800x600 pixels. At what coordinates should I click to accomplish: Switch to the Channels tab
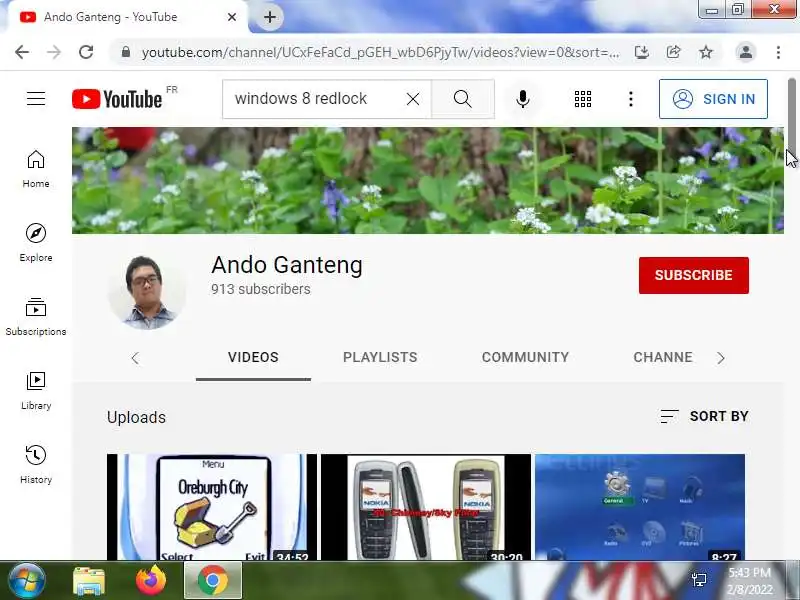pyautogui.click(x=663, y=358)
